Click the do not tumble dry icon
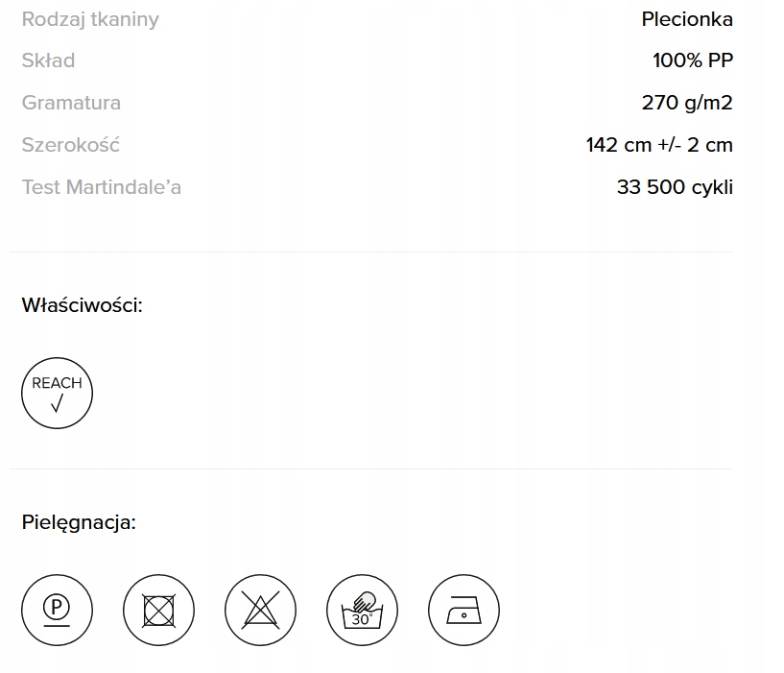 click(x=158, y=610)
